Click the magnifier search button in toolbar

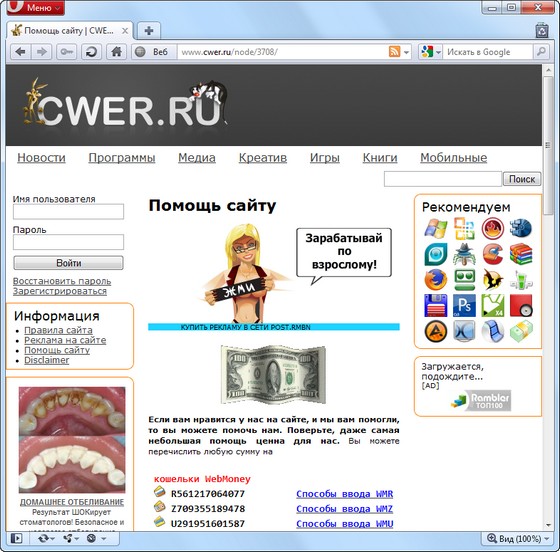[x=541, y=52]
